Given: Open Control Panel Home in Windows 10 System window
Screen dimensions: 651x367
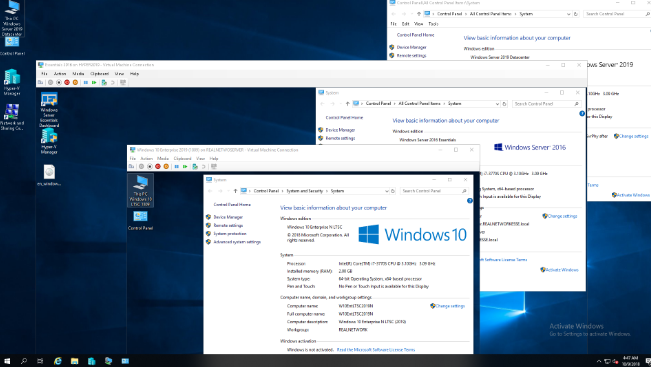Looking at the screenshot, I should pos(232,205).
